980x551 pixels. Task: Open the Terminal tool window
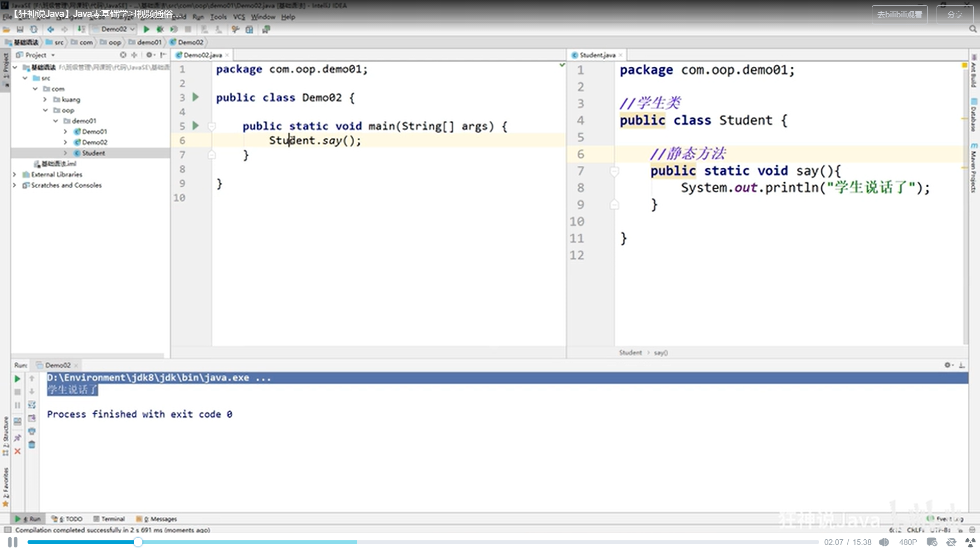(x=109, y=519)
